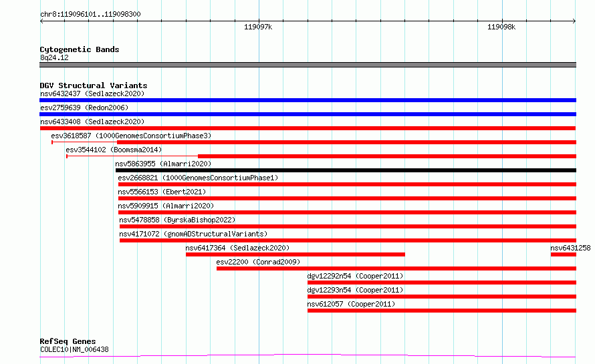
Task: Click the DGV Structural Variants track title
Action: point(94,85)
